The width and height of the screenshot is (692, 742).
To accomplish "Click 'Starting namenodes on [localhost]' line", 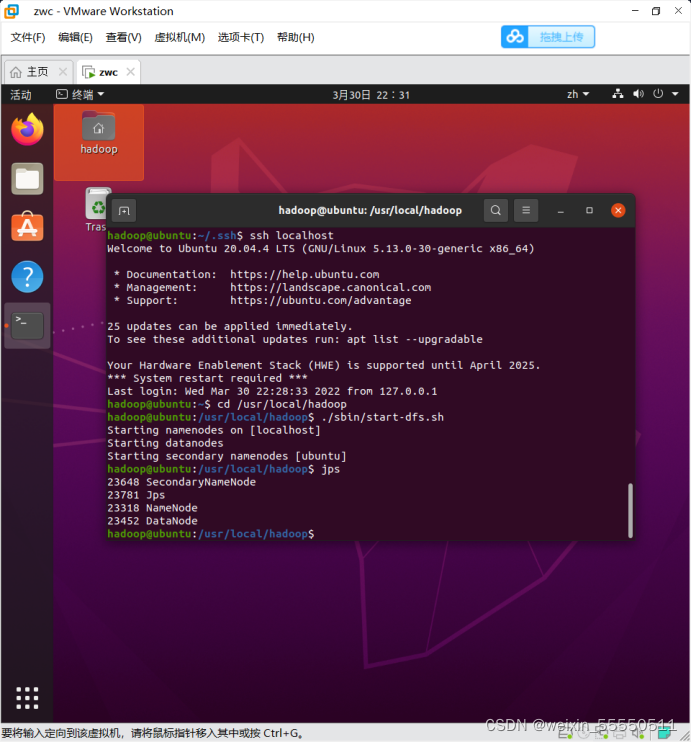I will (214, 430).
